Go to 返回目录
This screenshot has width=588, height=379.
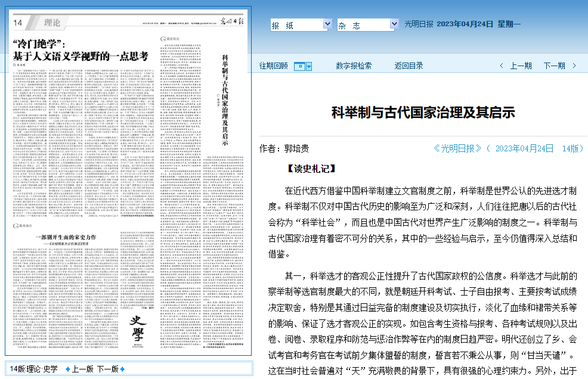408,66
